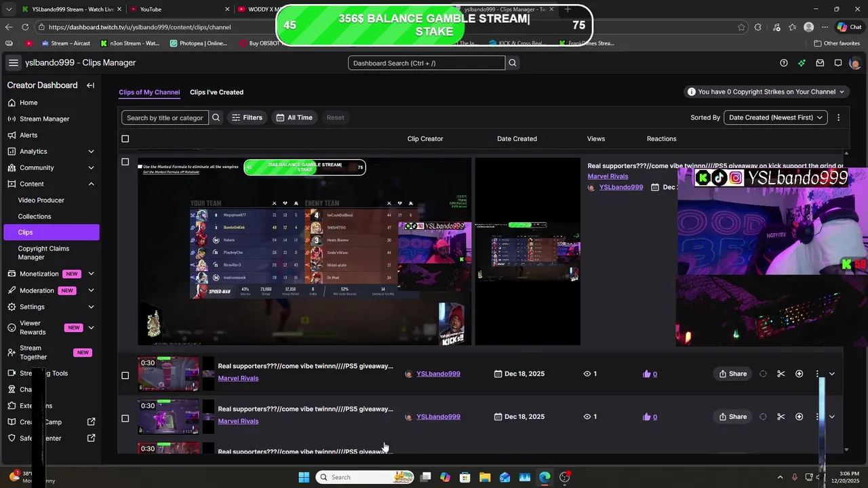Open Windows Start menu
Viewport: 868px width, 488px height.
click(304, 477)
